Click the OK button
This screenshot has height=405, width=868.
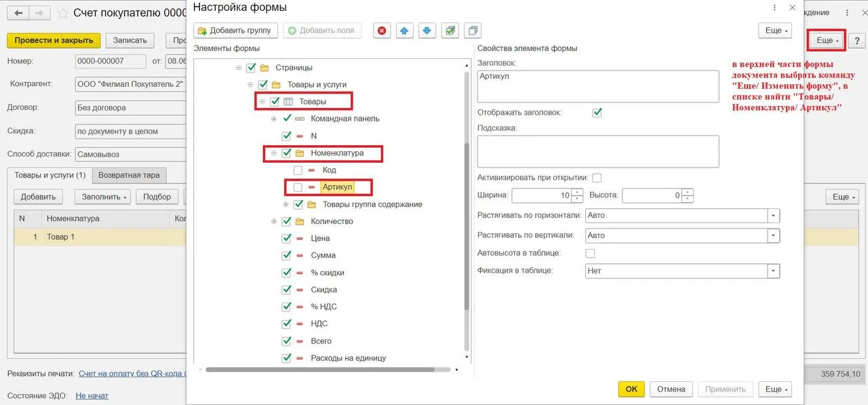(631, 389)
